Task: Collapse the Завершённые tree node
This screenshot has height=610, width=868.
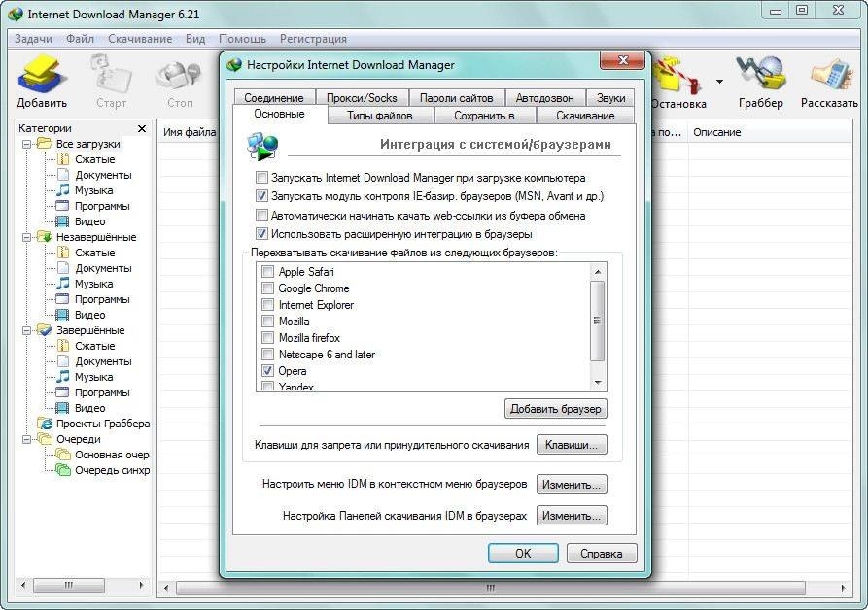Action: 26,330
